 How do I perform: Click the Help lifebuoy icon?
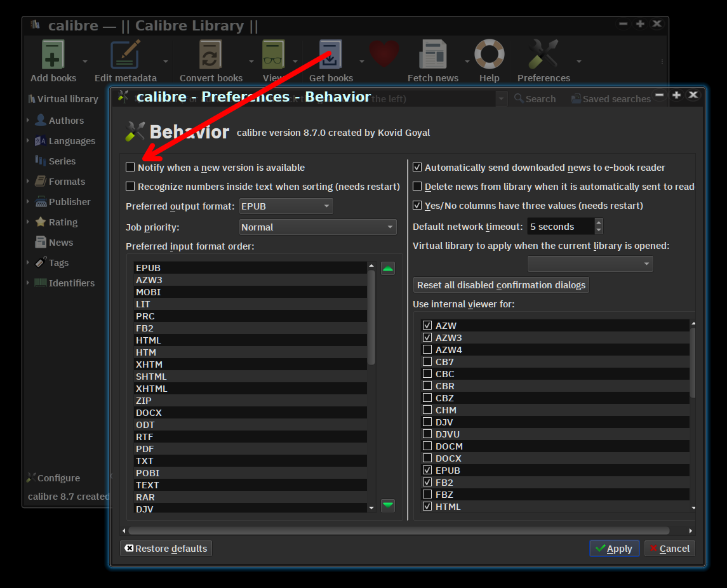click(x=489, y=55)
